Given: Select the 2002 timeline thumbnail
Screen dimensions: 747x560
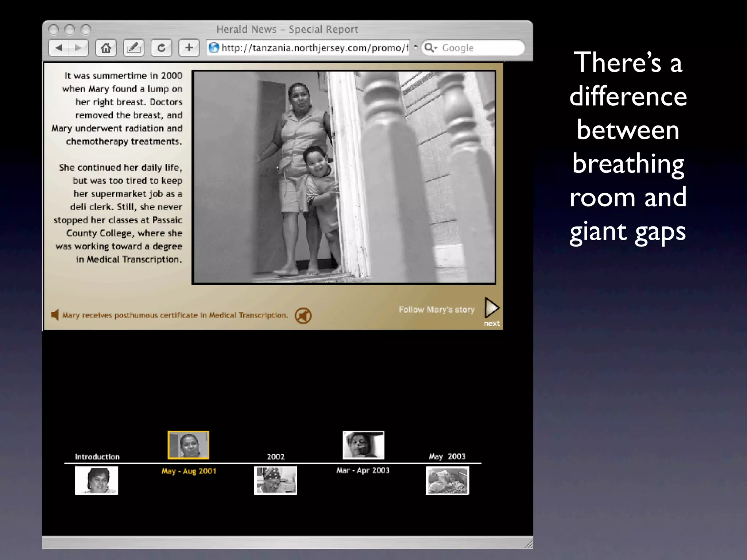Looking at the screenshot, I should [x=275, y=481].
